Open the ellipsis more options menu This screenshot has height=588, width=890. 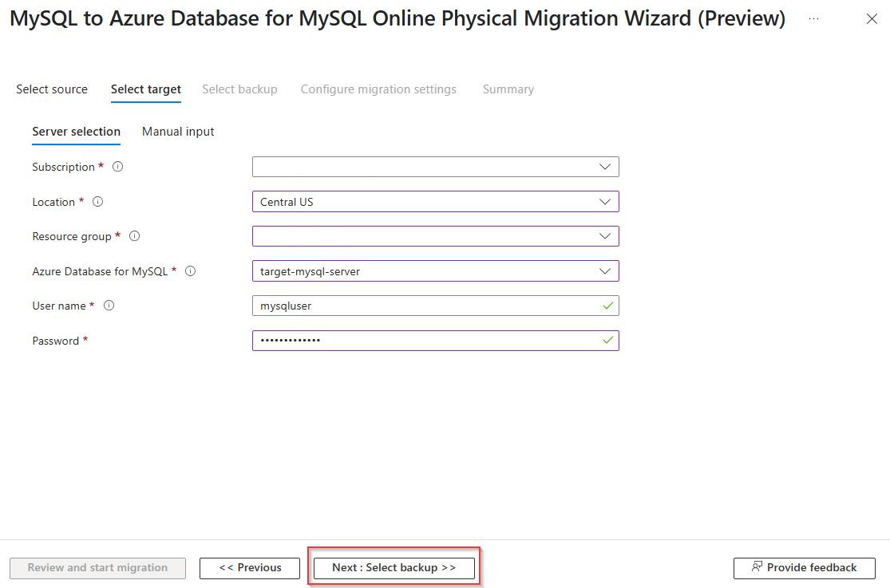point(813,18)
